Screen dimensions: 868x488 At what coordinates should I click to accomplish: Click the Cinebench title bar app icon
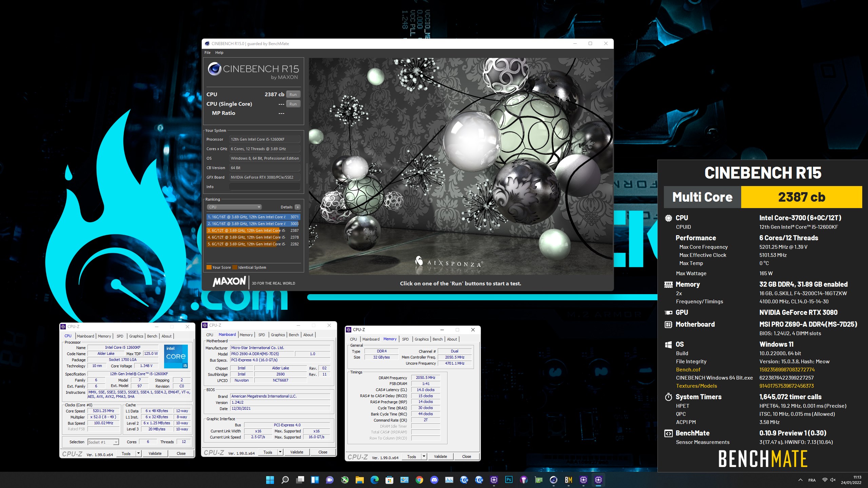207,44
